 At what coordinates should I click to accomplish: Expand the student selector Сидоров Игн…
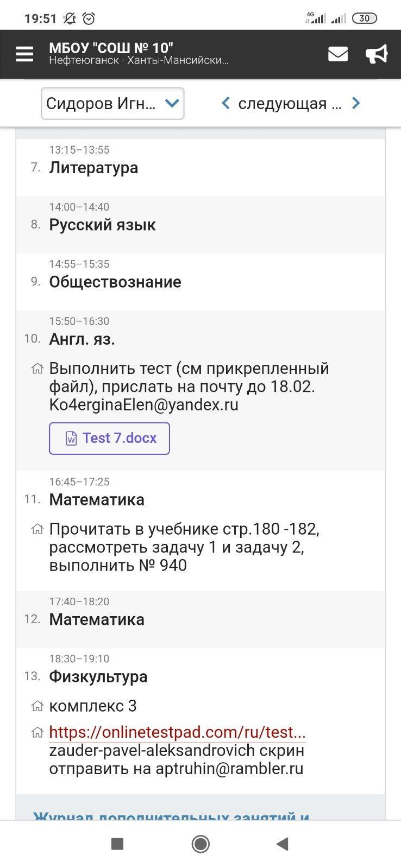pos(112,103)
